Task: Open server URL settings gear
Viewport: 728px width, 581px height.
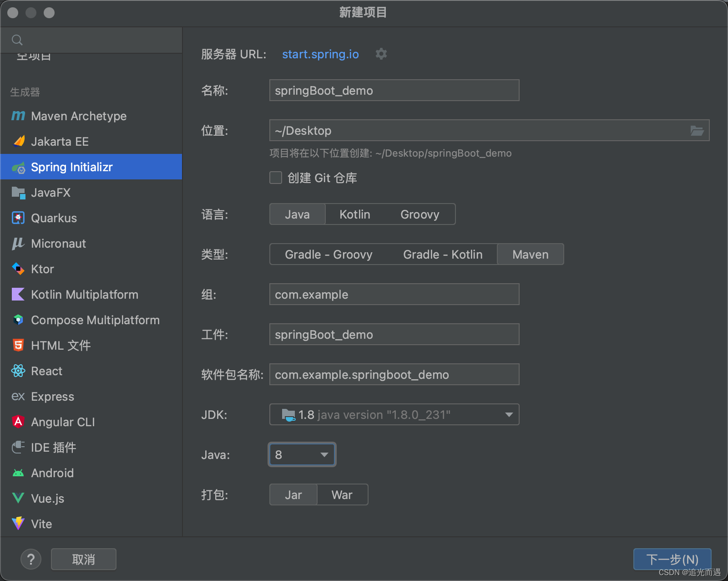Action: pos(381,54)
